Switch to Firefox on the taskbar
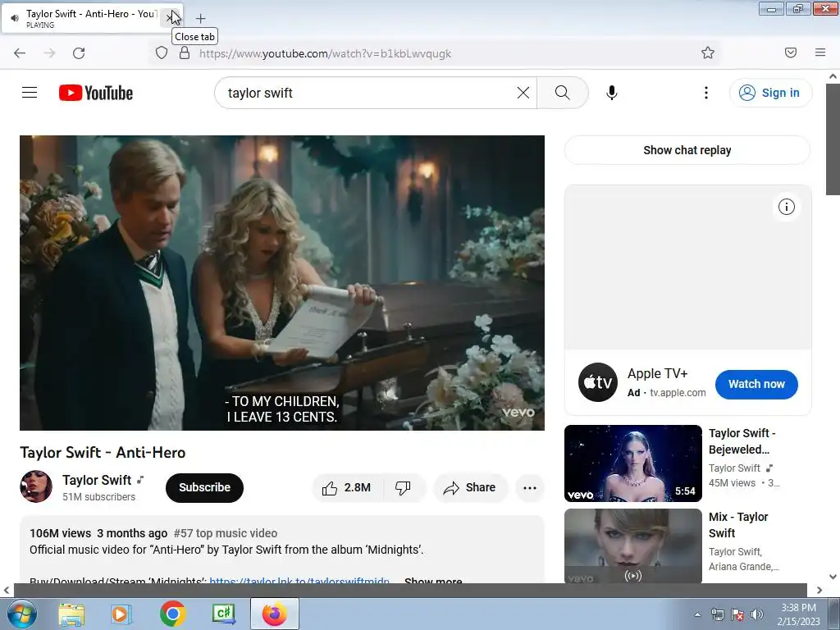840x630 pixels. pos(274,614)
